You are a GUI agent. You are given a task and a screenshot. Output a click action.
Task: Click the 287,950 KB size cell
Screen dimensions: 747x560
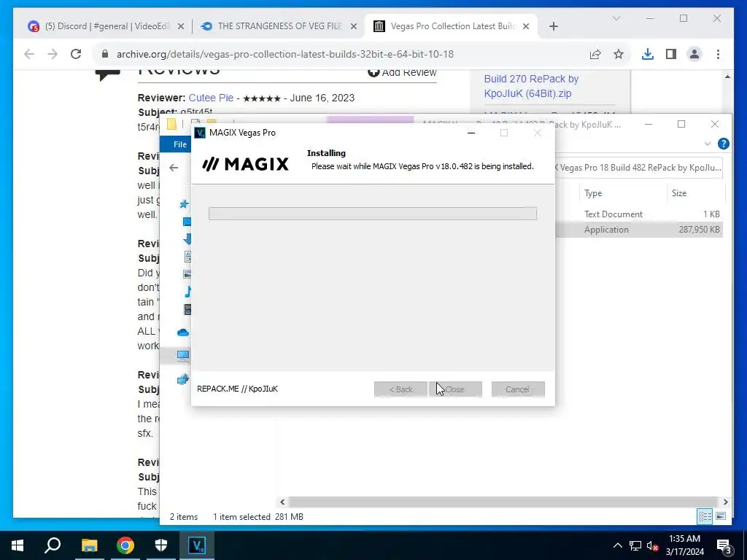tap(699, 230)
